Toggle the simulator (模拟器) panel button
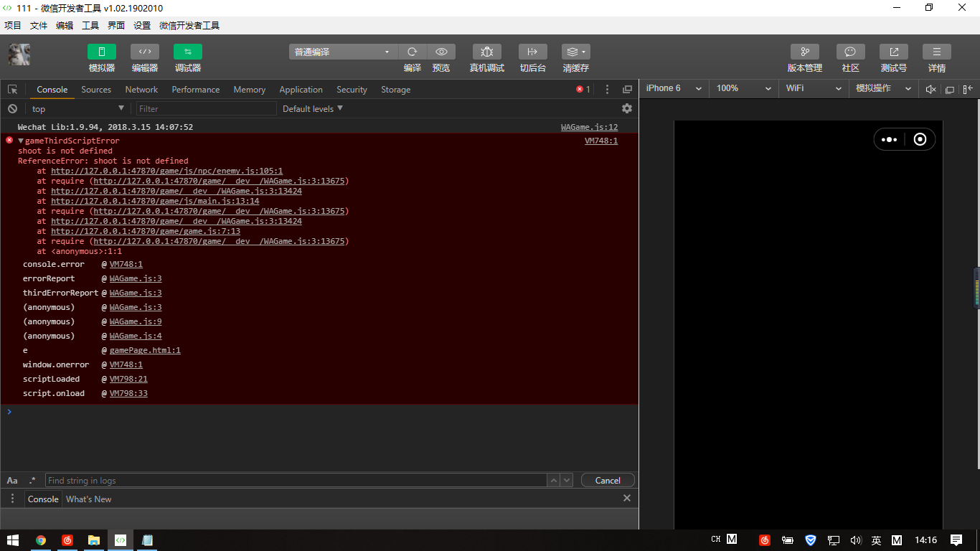Viewport: 980px width, 551px height. click(102, 52)
